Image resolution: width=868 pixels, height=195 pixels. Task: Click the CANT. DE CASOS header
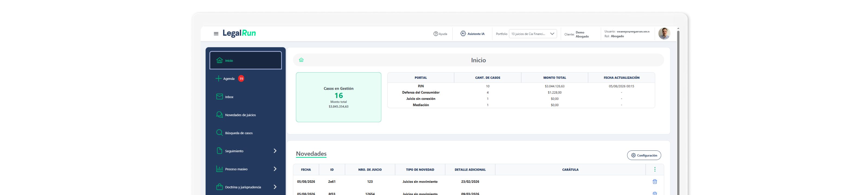click(488, 78)
